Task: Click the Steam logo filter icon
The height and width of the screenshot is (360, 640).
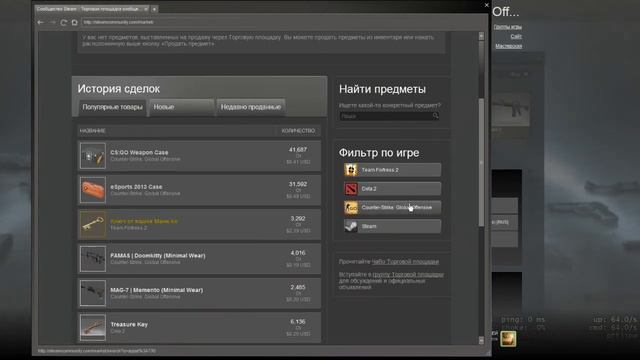Action: (351, 226)
